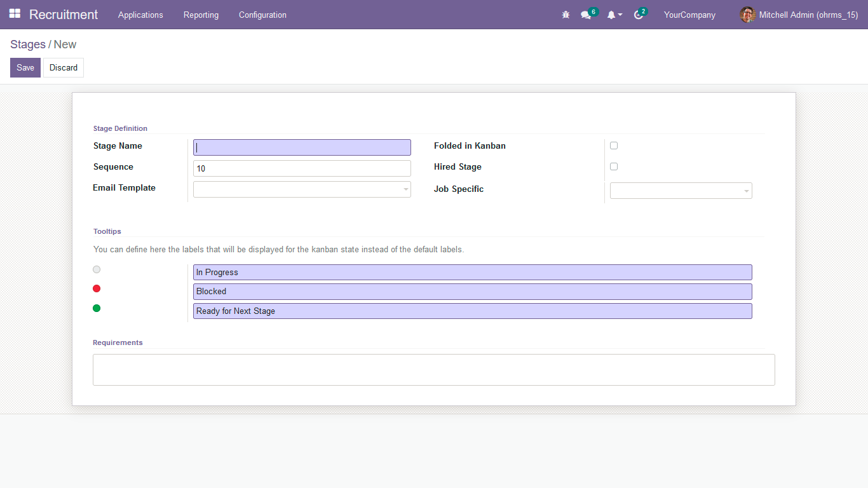Open Mitchell Admin user menu
This screenshot has width=868, height=488.
click(x=799, y=15)
